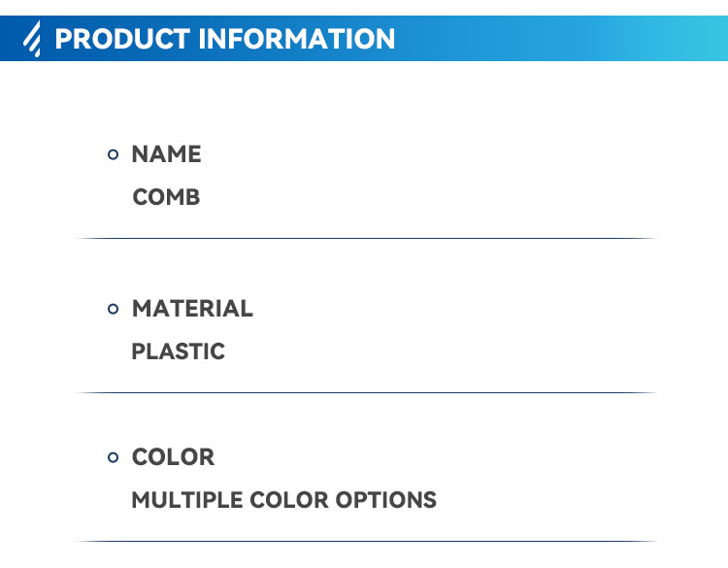
Task: Click the bullet circle beside MATERIAL
Action: [x=113, y=309]
